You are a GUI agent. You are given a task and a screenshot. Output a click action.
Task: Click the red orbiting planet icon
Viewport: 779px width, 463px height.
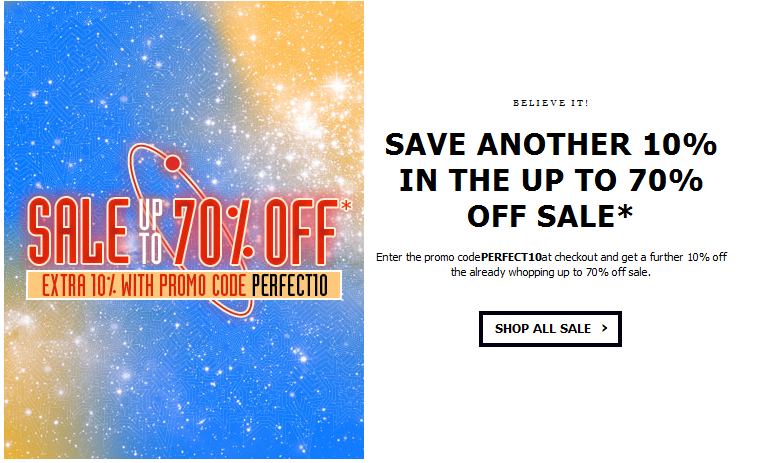point(172,163)
